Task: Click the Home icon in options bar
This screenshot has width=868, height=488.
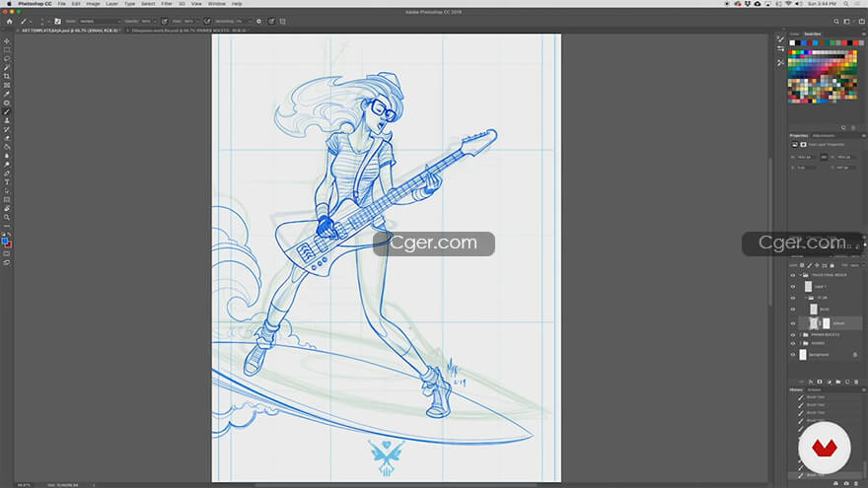Action: (9, 21)
